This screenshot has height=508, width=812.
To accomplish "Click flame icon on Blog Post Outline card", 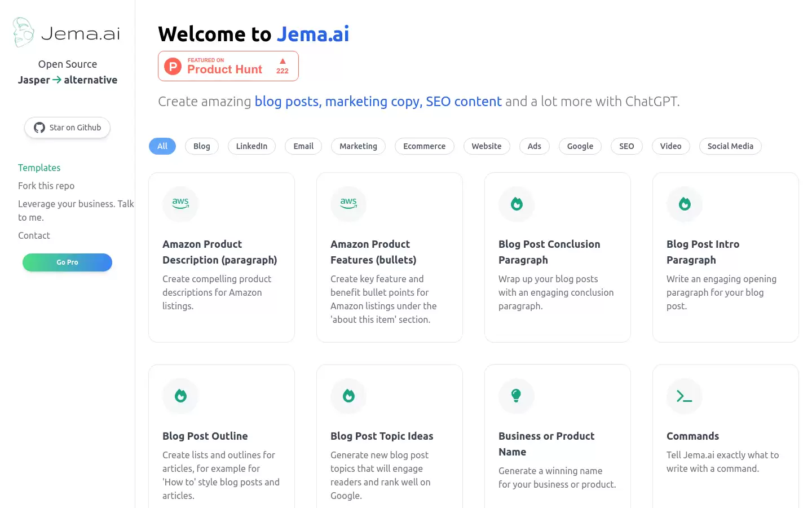I will point(180,396).
